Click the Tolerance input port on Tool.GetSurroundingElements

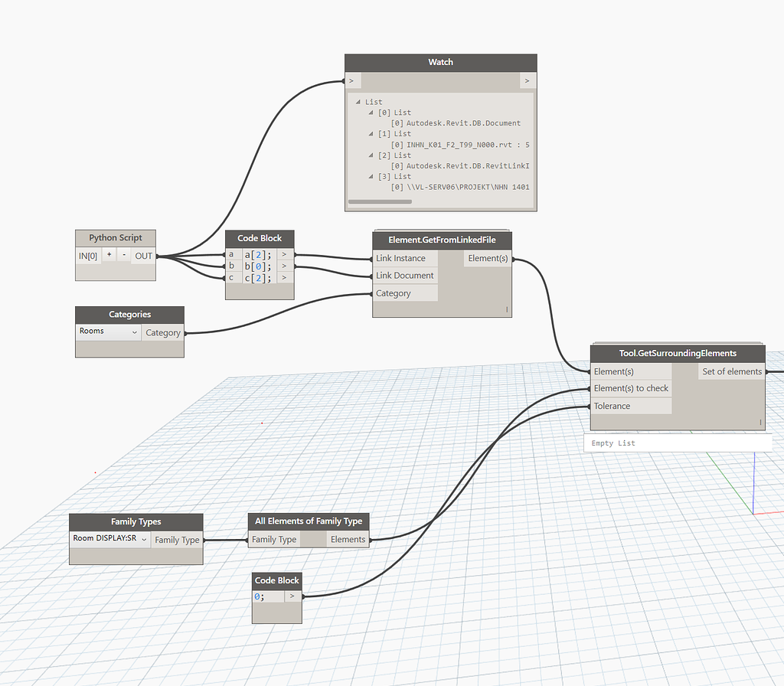click(x=613, y=406)
